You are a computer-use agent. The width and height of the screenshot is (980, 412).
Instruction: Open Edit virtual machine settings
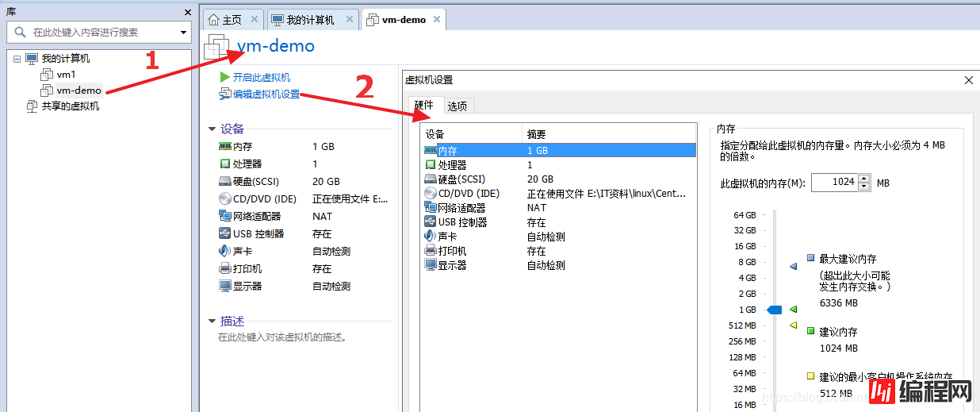pos(266,94)
